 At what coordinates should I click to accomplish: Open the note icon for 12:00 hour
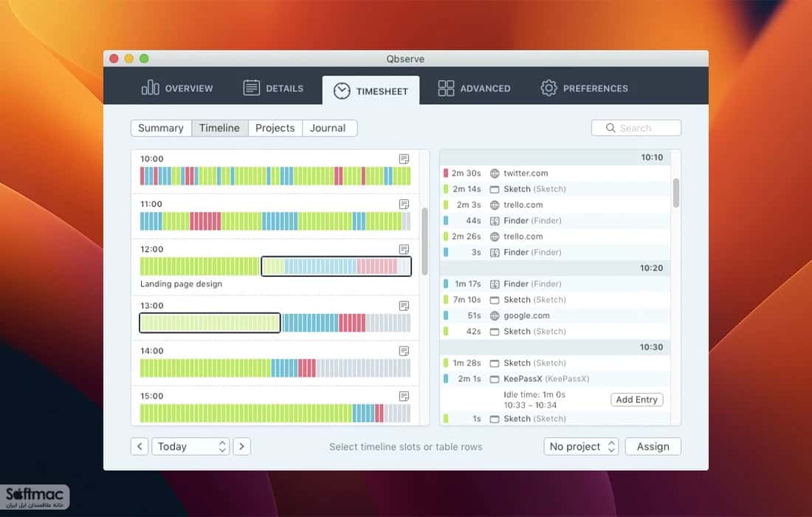click(404, 249)
